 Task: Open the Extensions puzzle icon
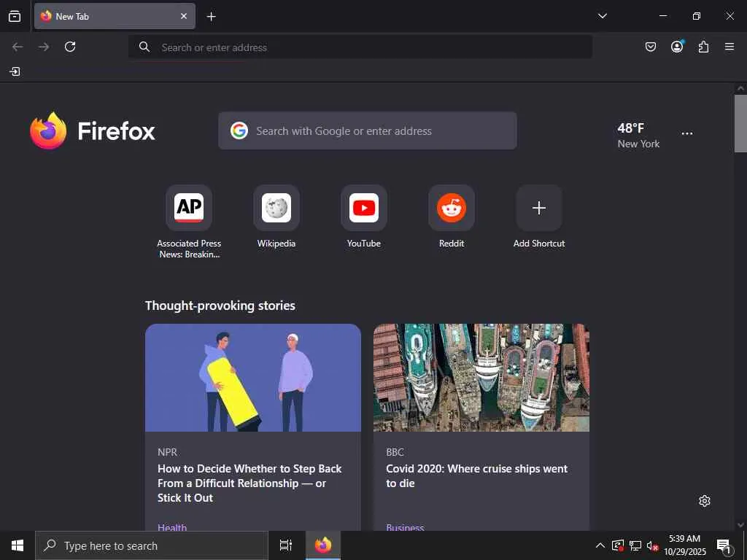point(703,47)
